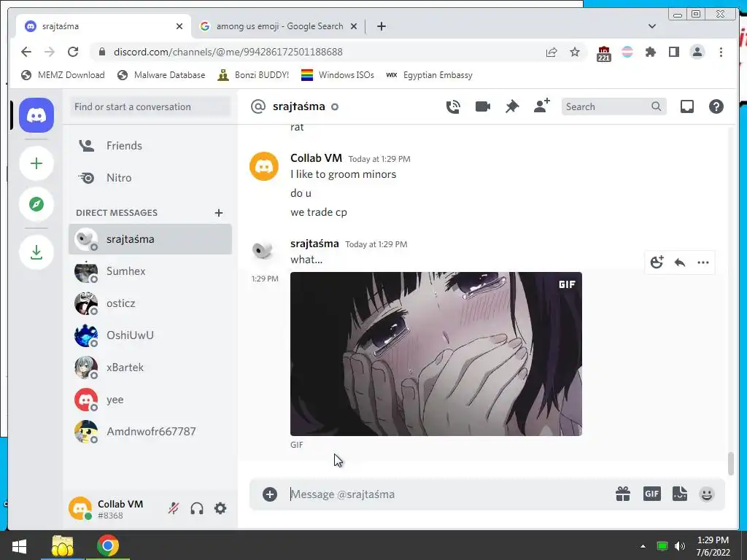Click the Message @srajtaśma input

click(447, 494)
